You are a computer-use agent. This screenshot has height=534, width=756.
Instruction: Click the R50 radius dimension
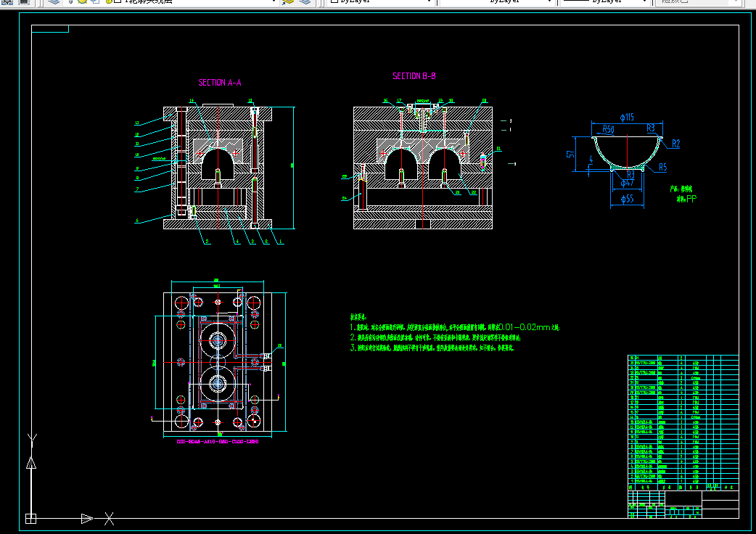pos(609,128)
